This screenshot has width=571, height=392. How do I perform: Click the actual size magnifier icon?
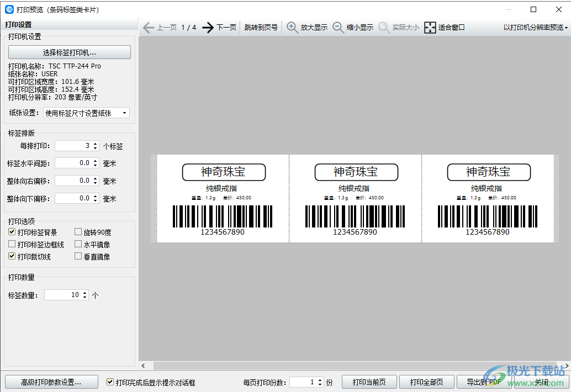click(x=384, y=28)
